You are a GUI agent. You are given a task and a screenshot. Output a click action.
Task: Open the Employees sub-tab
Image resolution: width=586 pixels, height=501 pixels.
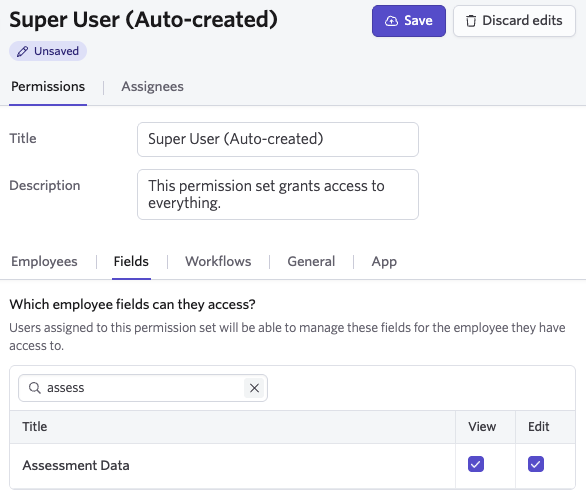click(x=44, y=262)
